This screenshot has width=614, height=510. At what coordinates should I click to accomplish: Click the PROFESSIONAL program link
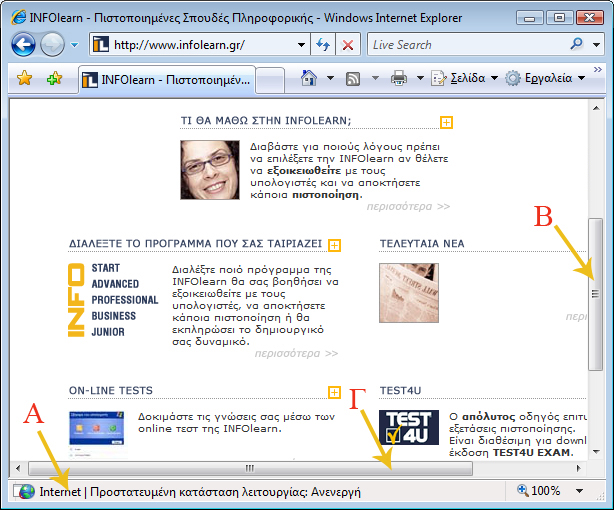click(125, 300)
